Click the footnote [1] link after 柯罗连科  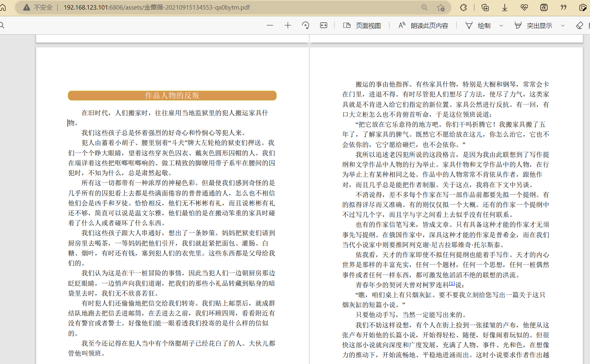pos(452,284)
